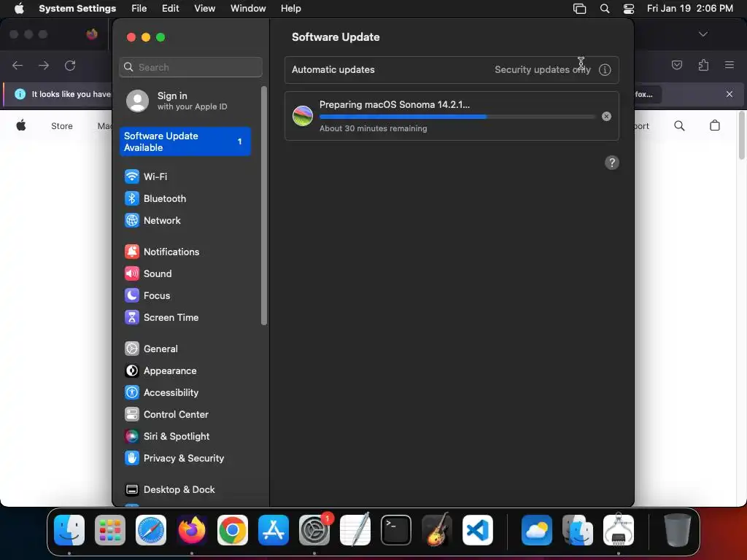747x560 pixels.
Task: Expand Firefox list all tabs chevron
Action: 703,34
